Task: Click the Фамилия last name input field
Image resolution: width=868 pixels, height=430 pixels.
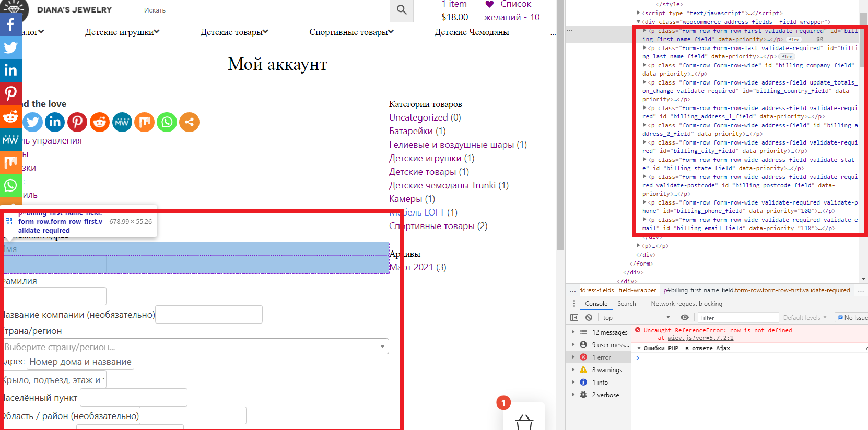Action: click(55, 296)
